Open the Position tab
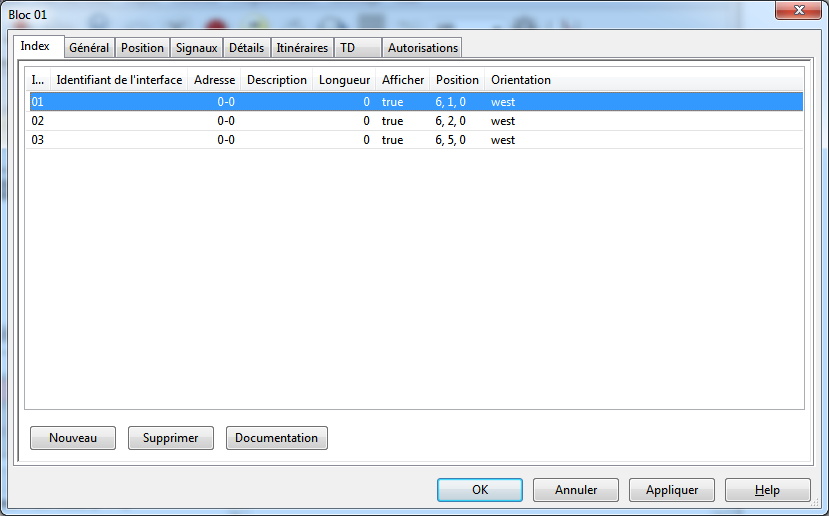This screenshot has height=516, width=829. (142, 48)
